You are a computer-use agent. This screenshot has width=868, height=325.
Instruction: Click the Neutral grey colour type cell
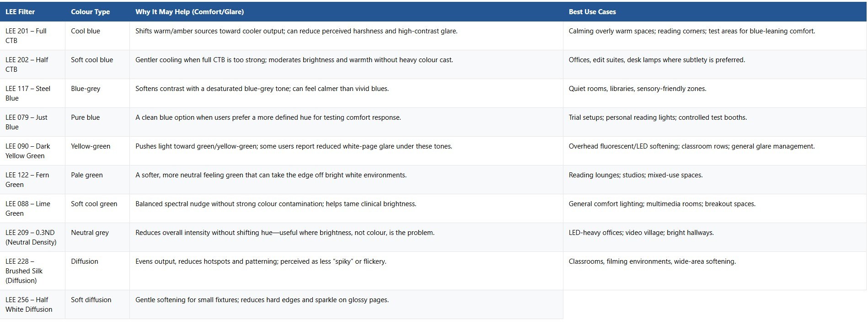tap(90, 233)
